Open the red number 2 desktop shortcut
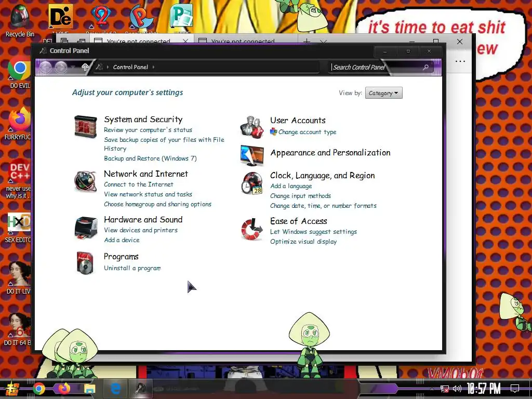 coord(101,16)
